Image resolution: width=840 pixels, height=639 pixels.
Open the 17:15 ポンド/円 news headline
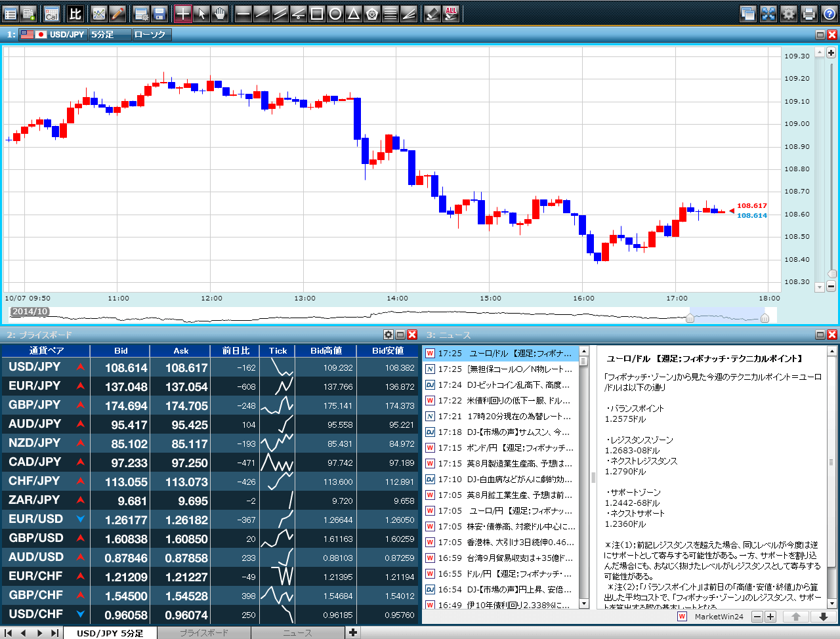tap(501, 447)
